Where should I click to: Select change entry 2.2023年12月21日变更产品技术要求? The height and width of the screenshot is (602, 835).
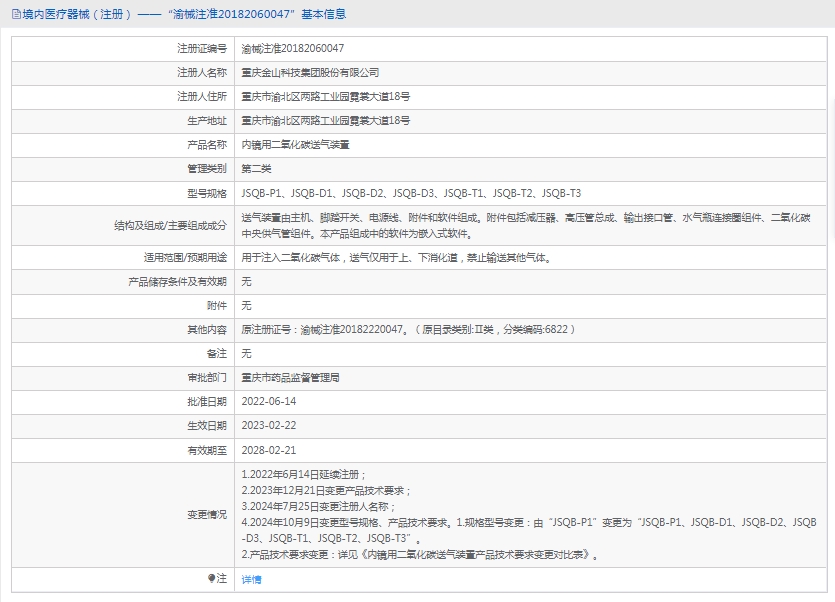pyautogui.click(x=326, y=491)
